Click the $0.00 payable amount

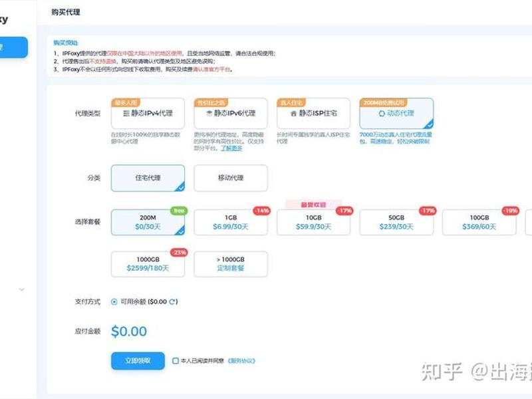[129, 331]
